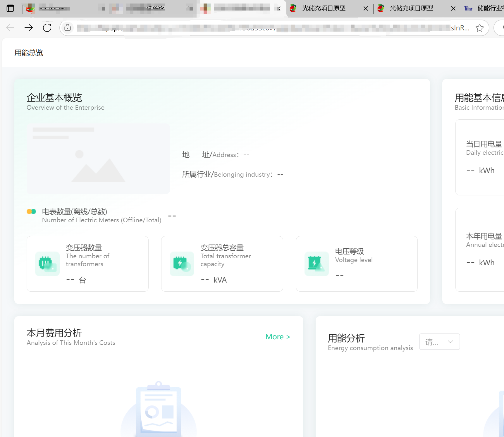The image size is (504, 437).
Task: Click the 台 transformer count value
Action: click(x=76, y=280)
